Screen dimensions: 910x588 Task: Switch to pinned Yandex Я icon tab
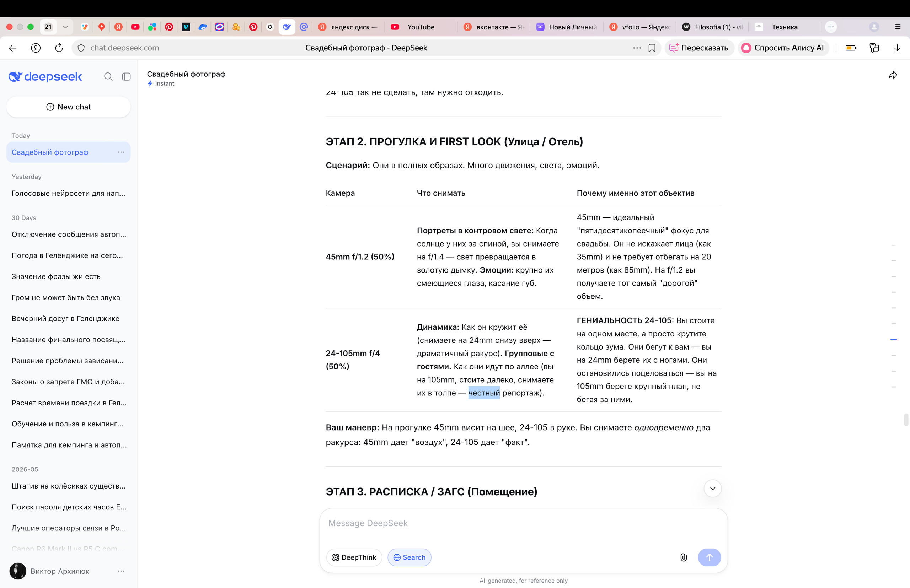(x=118, y=27)
